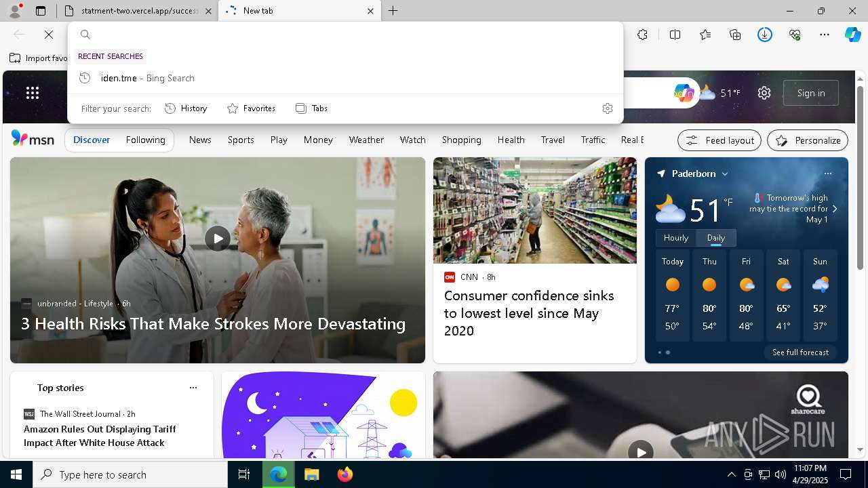This screenshot has width=868, height=488.
Task: Filter address bar search by Tabs
Action: pos(312,108)
